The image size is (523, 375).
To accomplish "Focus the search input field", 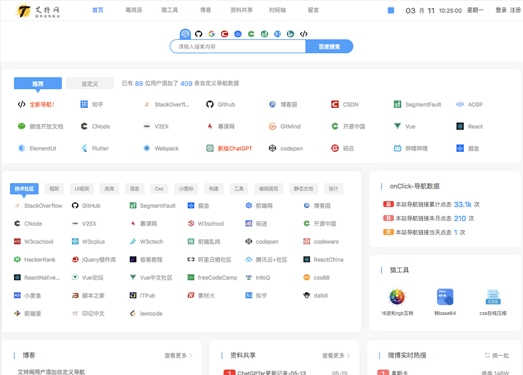I will [238, 46].
